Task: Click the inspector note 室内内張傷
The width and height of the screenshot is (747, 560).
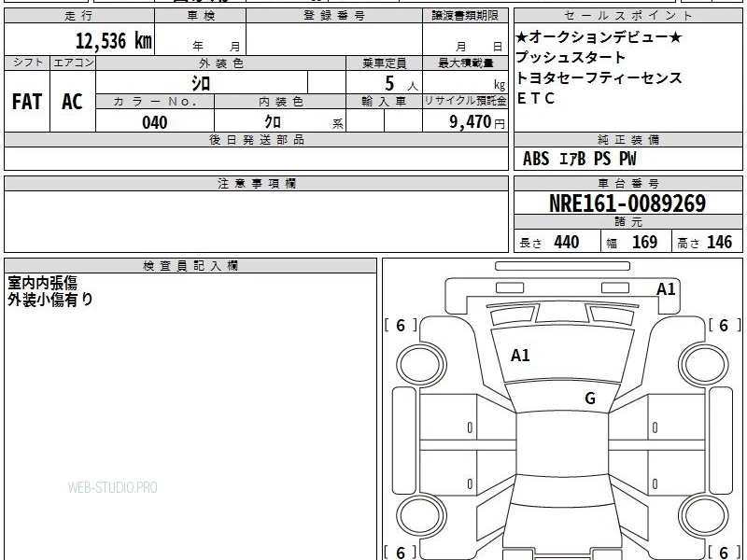Action: [42, 283]
